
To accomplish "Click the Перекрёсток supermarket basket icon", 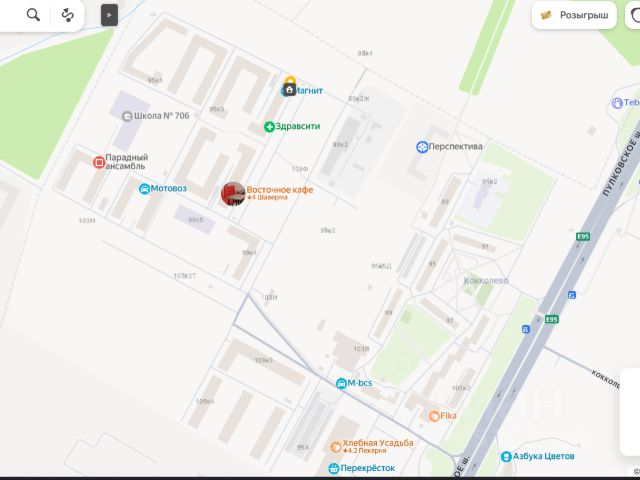I will click(x=334, y=468).
